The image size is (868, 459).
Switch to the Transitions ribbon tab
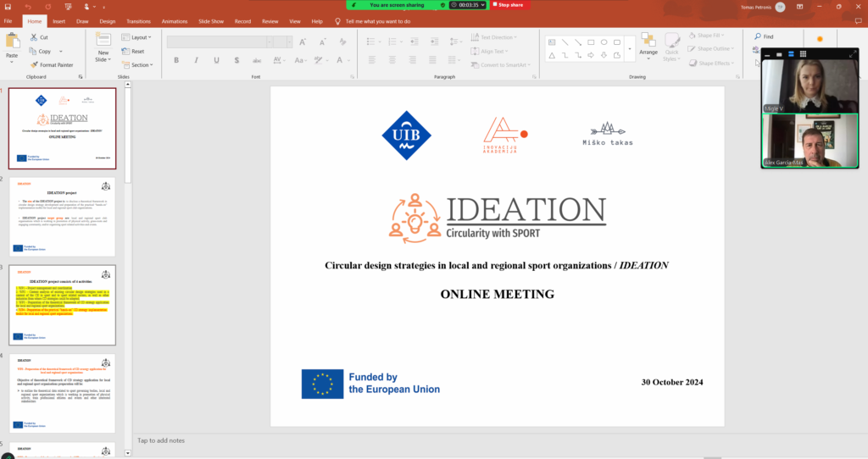click(x=138, y=20)
